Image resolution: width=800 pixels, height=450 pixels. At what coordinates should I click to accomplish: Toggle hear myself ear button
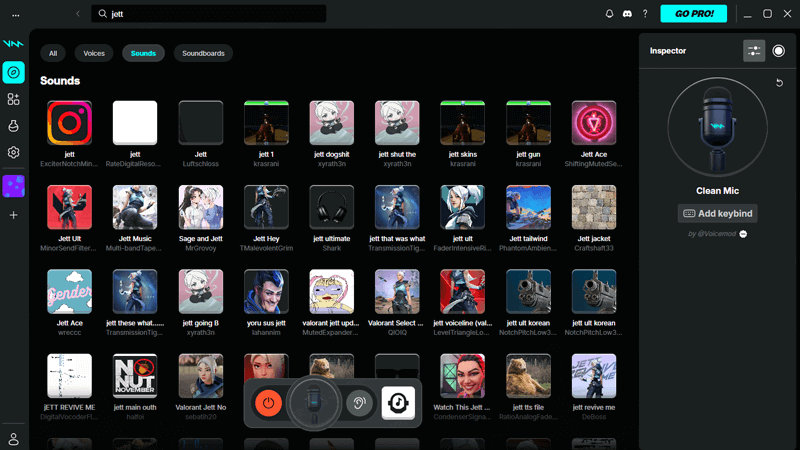[x=359, y=403]
